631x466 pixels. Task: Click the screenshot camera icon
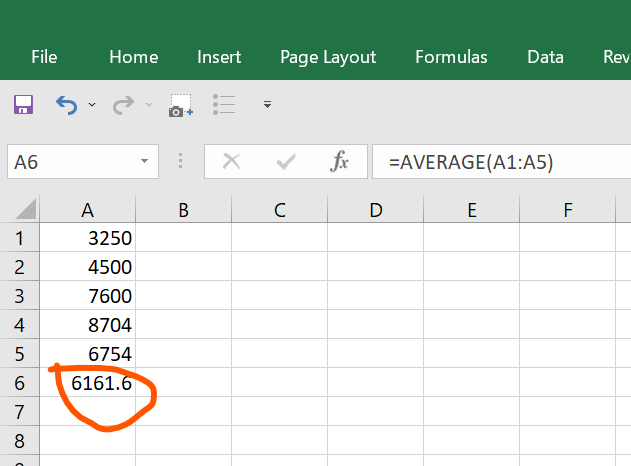tap(181, 105)
